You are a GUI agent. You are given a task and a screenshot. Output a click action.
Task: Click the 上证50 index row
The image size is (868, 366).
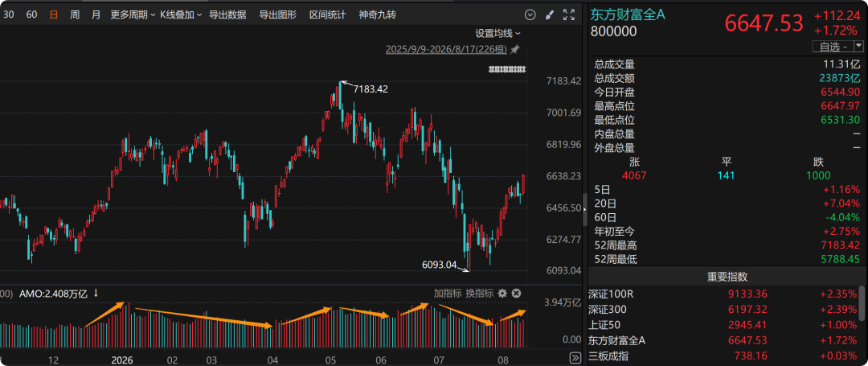[x=725, y=325]
